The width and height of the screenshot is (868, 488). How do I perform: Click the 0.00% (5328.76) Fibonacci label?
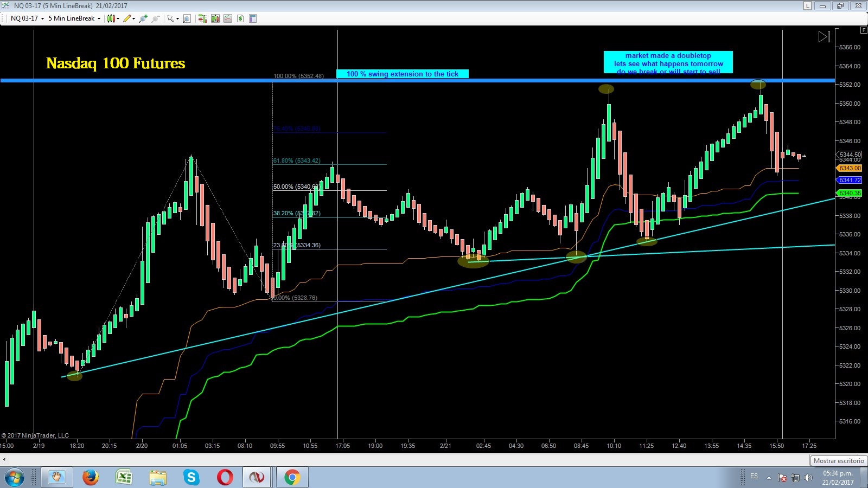click(x=295, y=298)
